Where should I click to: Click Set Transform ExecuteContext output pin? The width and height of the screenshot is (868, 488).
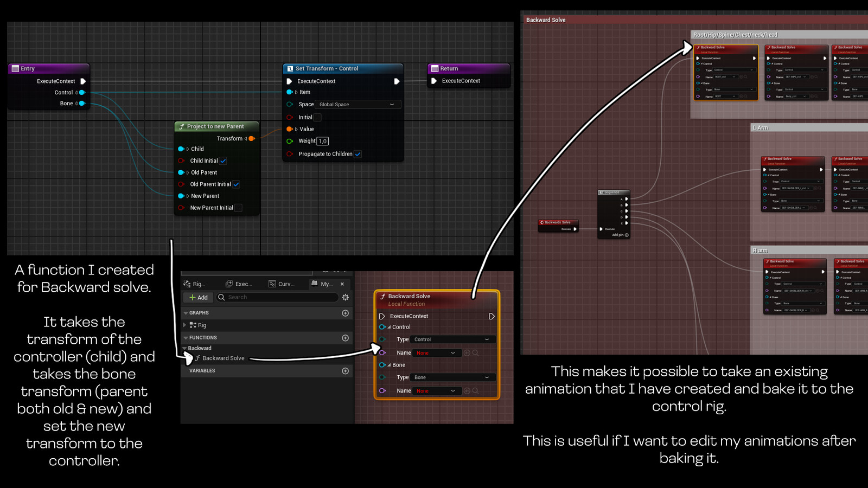click(397, 81)
